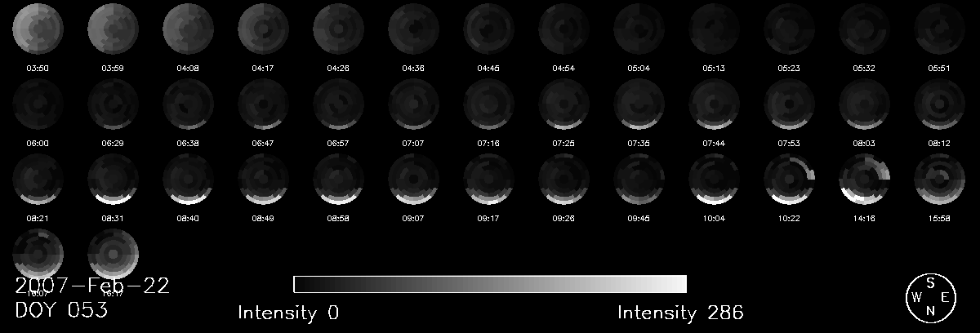Click the Intensity 0 label
The image size is (980, 333).
point(287,313)
